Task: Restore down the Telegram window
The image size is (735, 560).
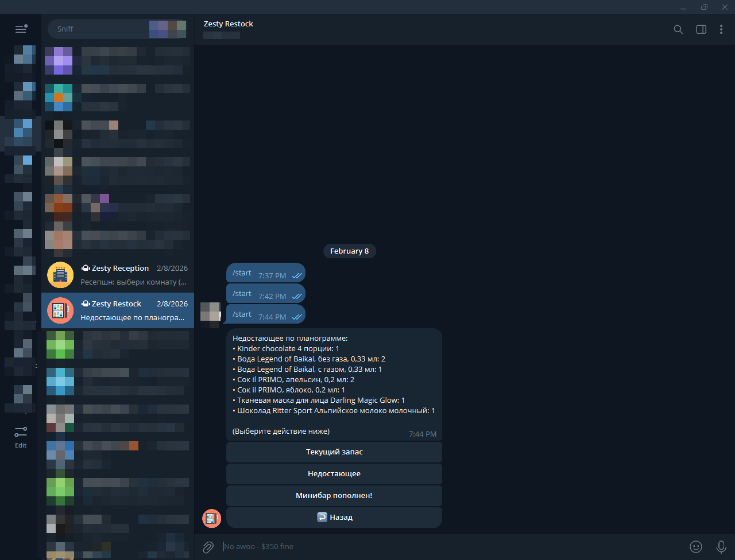Action: click(x=704, y=7)
